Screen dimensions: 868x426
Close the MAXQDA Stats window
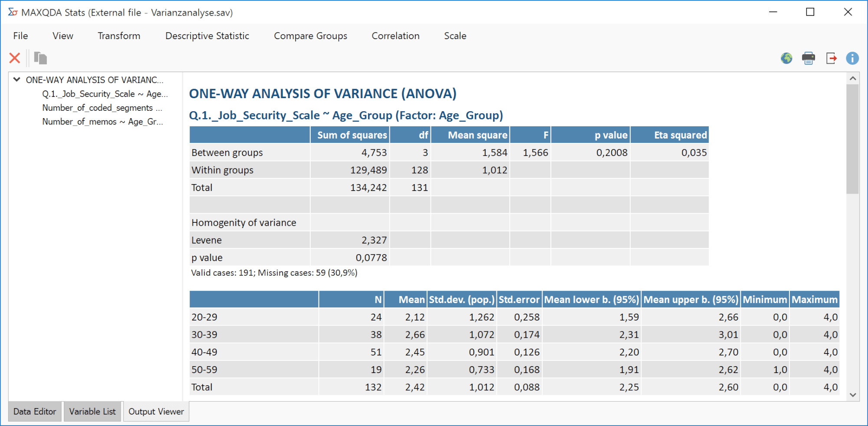click(x=848, y=12)
